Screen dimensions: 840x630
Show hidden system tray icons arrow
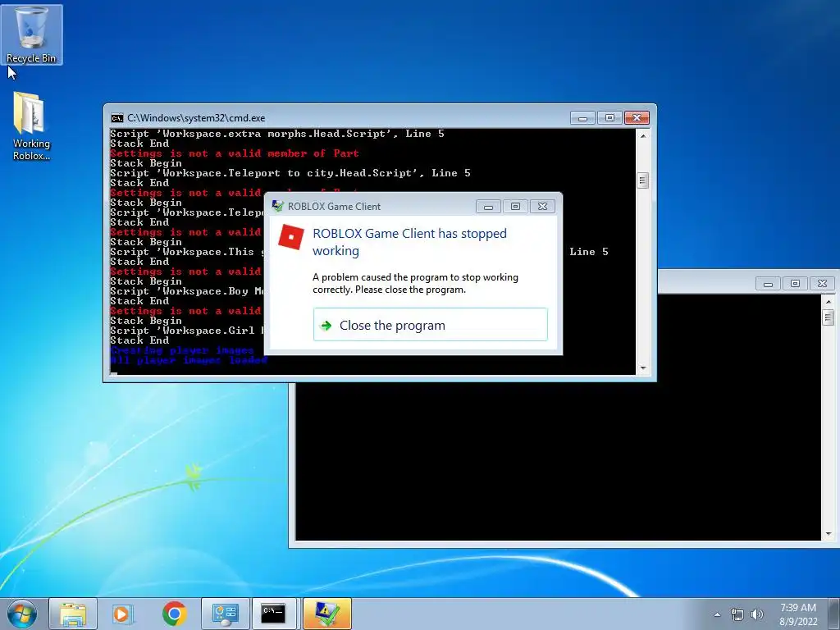pos(717,614)
